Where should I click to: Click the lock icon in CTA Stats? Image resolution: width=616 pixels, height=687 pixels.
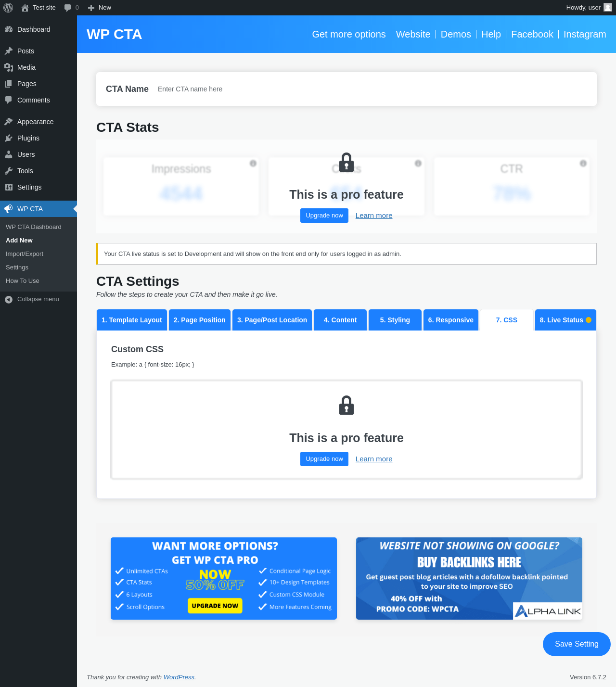[346, 162]
